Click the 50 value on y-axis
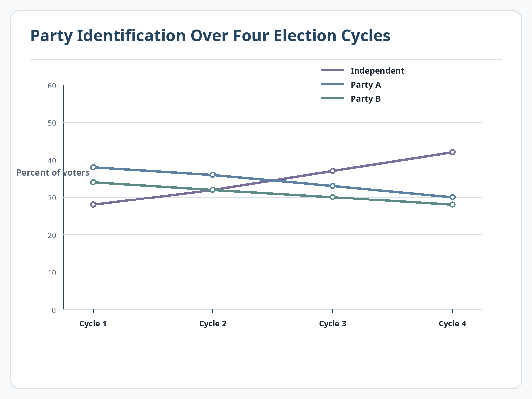 pyautogui.click(x=52, y=123)
